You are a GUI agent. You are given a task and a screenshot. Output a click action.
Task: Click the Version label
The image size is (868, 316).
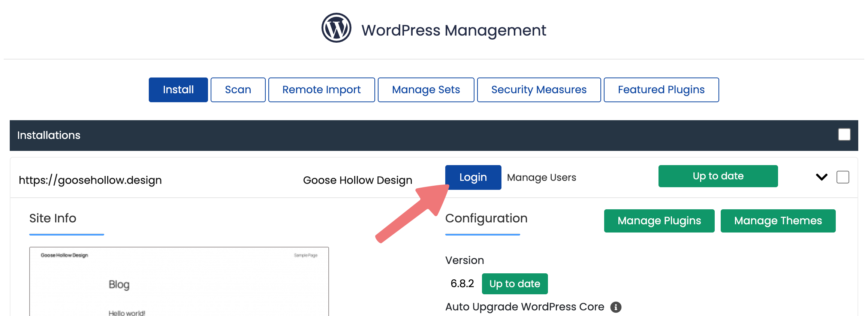coord(464,260)
